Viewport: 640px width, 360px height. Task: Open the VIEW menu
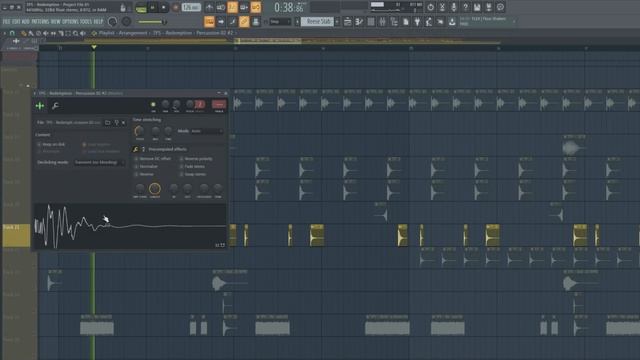(56, 21)
